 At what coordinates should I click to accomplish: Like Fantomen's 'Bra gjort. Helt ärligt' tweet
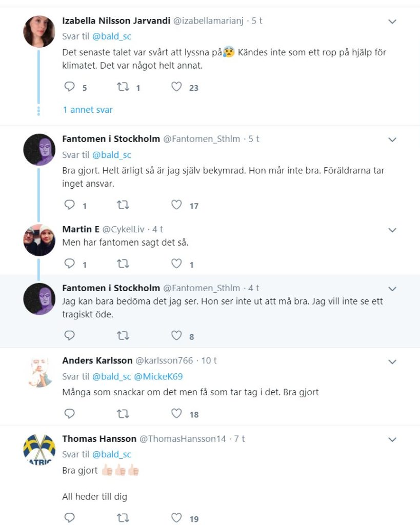point(176,205)
